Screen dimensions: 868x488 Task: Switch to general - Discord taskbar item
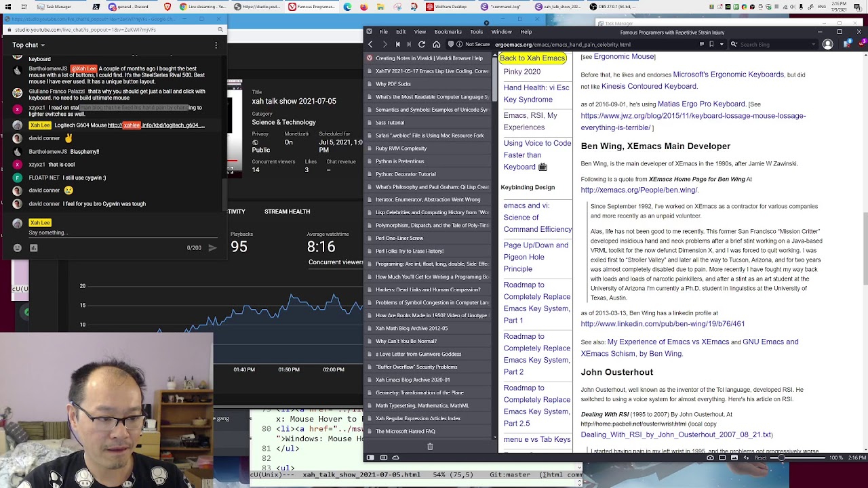(129, 7)
